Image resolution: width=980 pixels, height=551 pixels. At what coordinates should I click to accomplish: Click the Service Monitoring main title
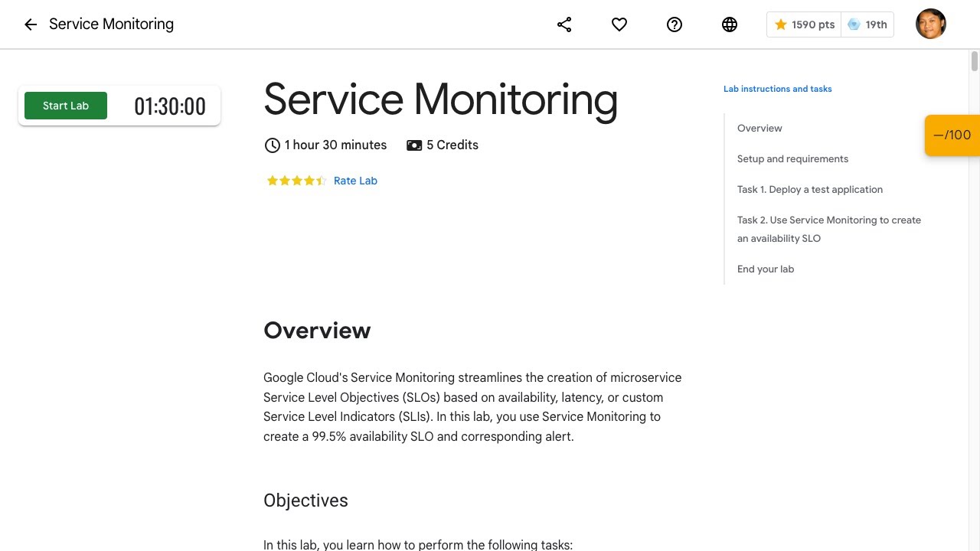[440, 99]
